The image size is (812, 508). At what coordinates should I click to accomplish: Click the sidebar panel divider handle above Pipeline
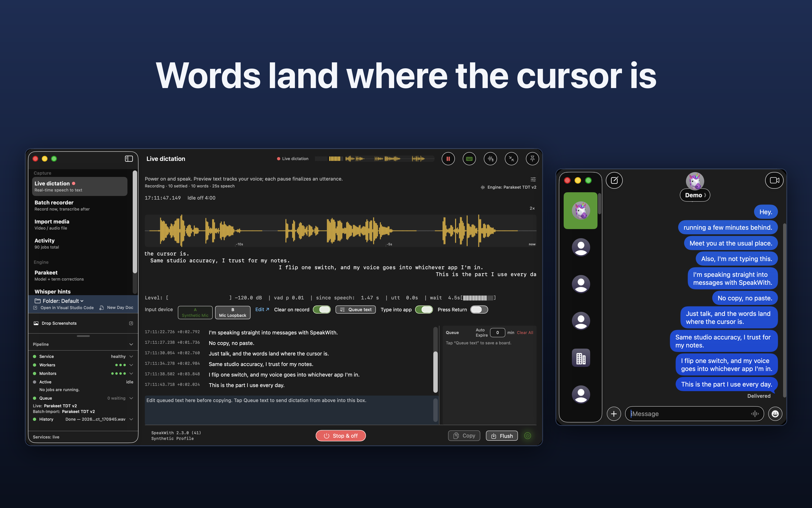[83, 336]
